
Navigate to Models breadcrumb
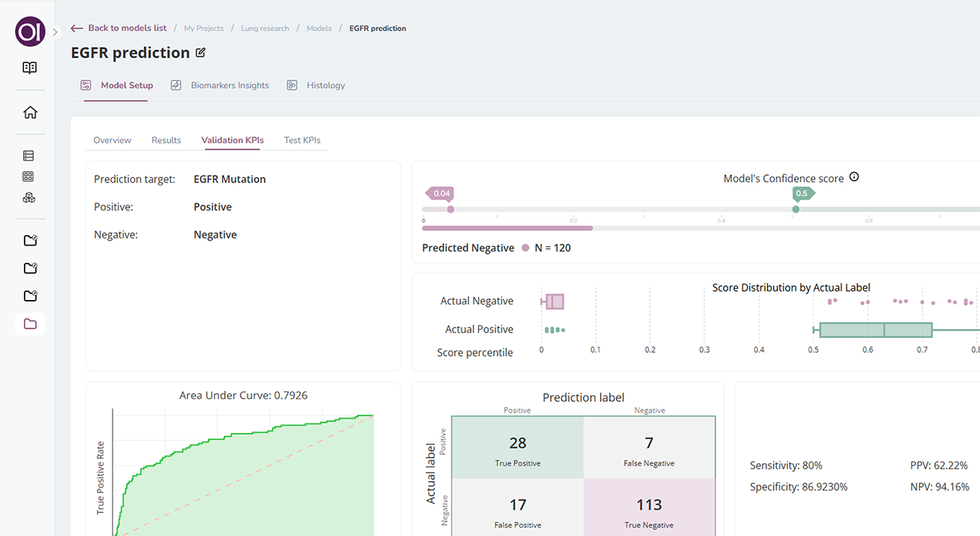(x=319, y=28)
